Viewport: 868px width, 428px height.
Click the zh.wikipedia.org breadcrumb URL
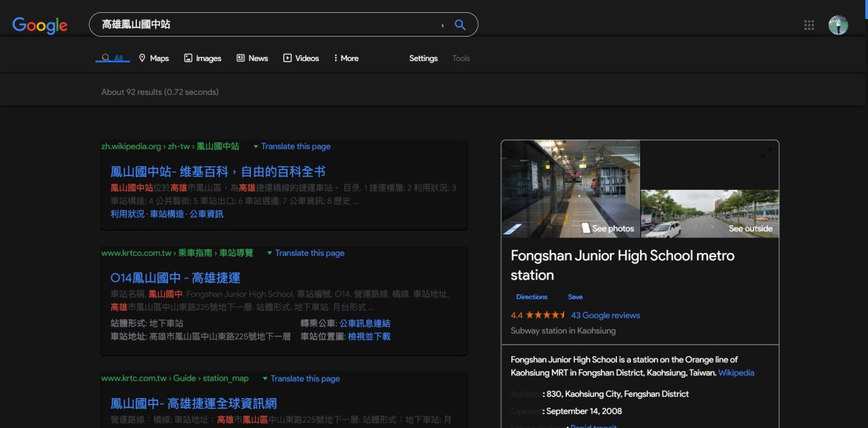170,147
